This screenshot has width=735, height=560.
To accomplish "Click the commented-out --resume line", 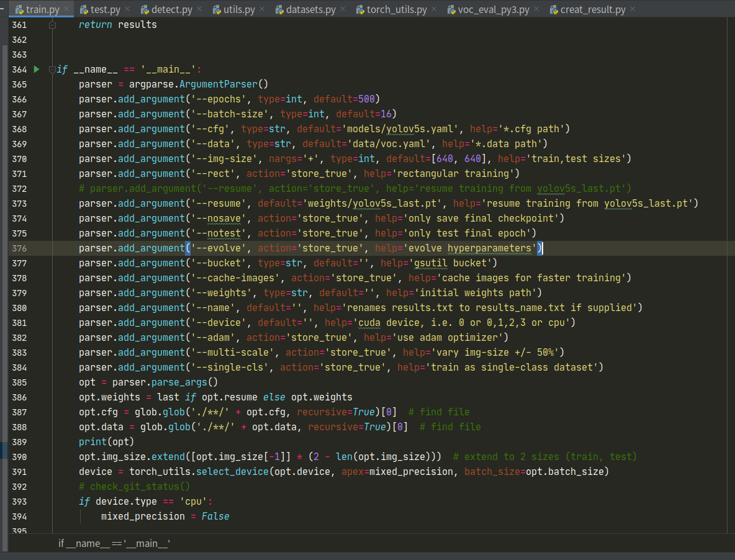I will [x=355, y=188].
